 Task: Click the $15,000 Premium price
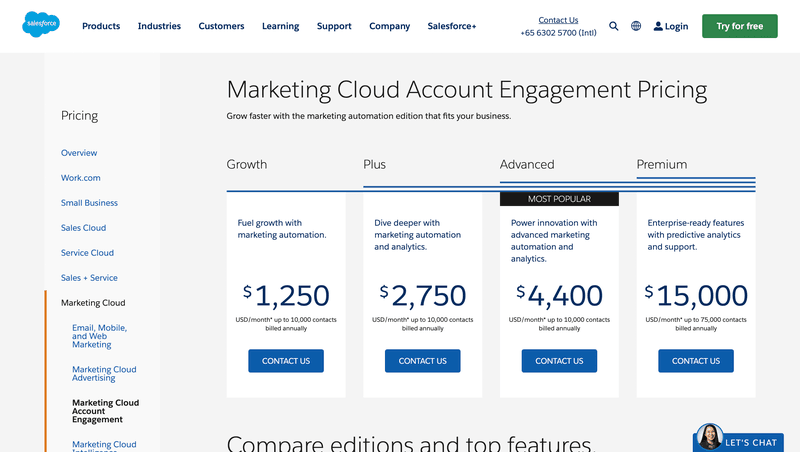(x=696, y=295)
